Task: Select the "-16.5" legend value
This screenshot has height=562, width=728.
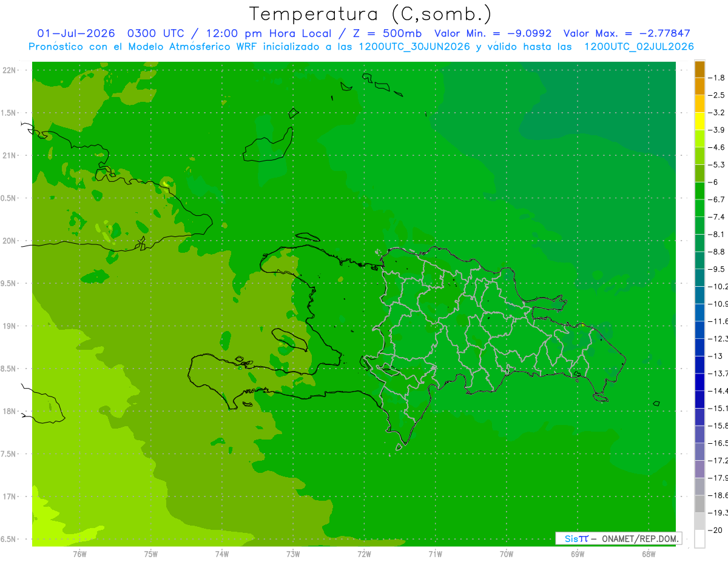Action: coord(720,443)
